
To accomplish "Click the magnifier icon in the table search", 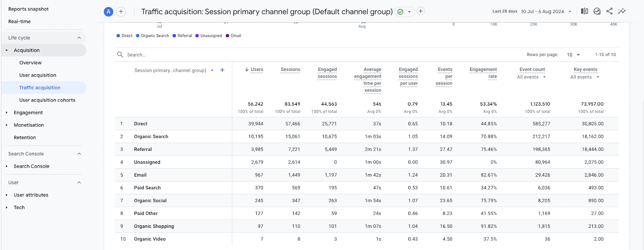I will (120, 54).
